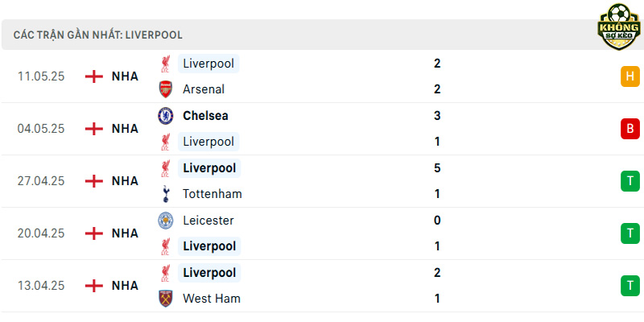The height and width of the screenshot is (322, 644).
Task: Open the Chelsea team link
Action: [205, 116]
